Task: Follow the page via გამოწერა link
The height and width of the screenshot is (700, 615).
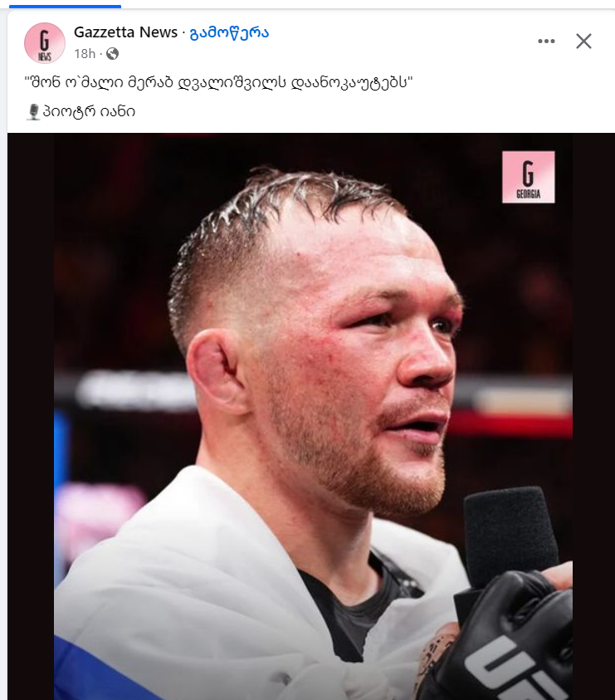Action: tap(229, 32)
